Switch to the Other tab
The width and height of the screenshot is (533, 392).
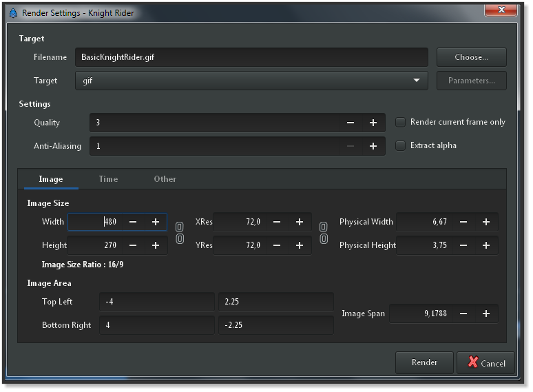click(x=165, y=179)
